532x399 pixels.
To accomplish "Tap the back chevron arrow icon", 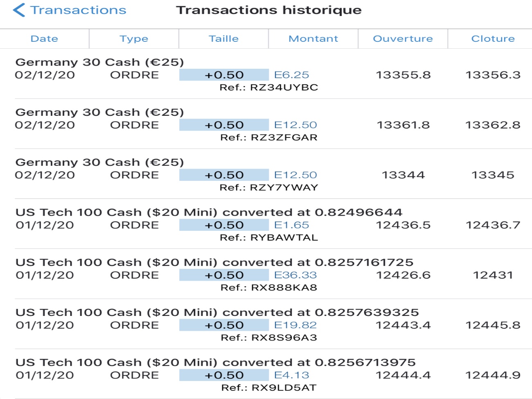I will coord(19,10).
